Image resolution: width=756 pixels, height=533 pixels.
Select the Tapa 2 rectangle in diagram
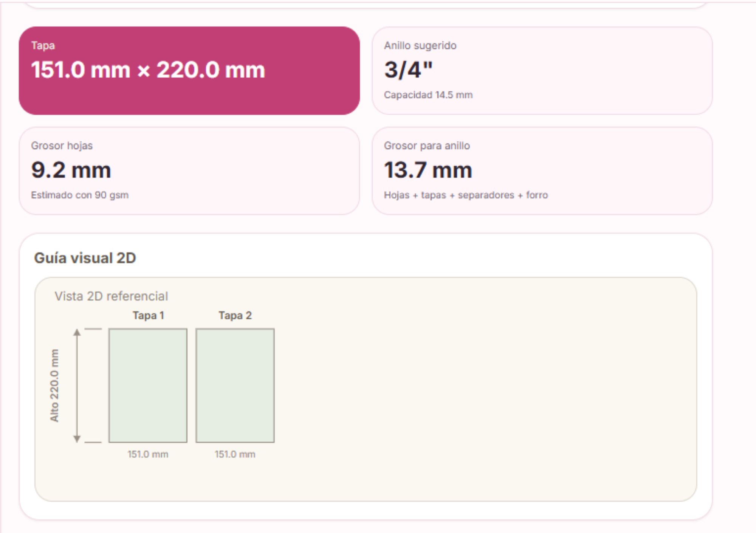235,385
